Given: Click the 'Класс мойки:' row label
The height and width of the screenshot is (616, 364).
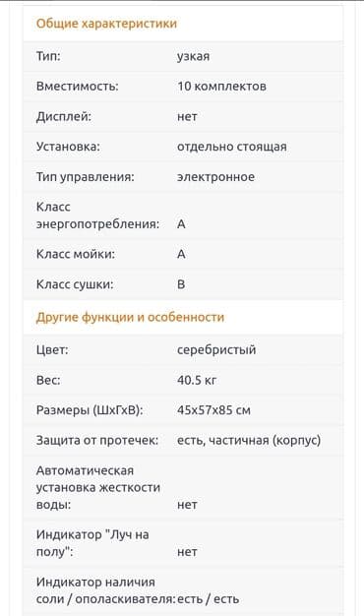Looking at the screenshot, I should 76,254.
